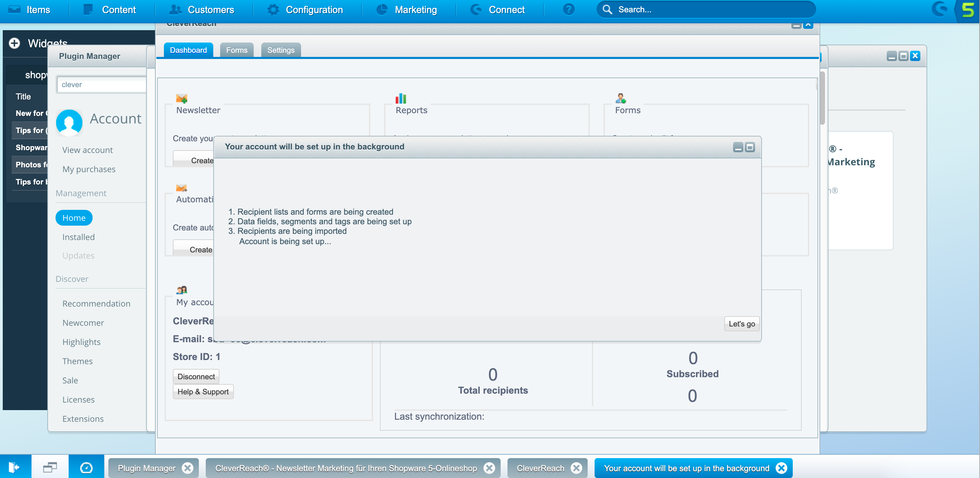
Task: Click the Let's go button
Action: tap(741, 324)
